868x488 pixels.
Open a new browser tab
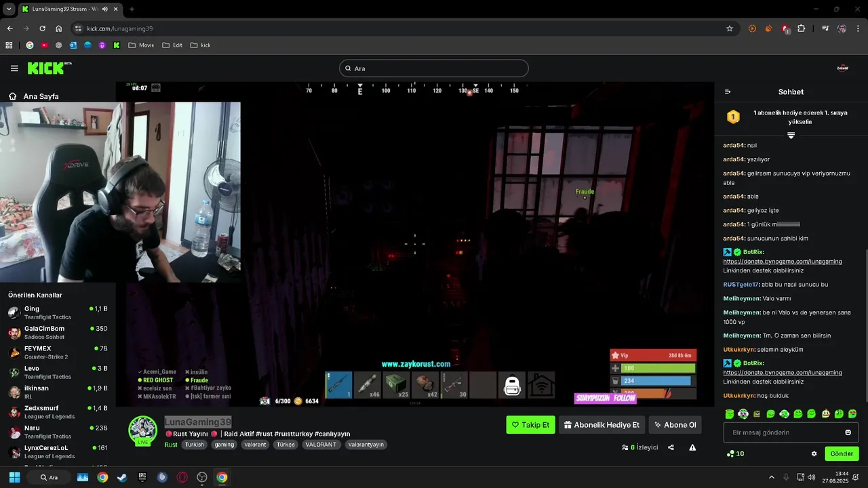tap(132, 9)
